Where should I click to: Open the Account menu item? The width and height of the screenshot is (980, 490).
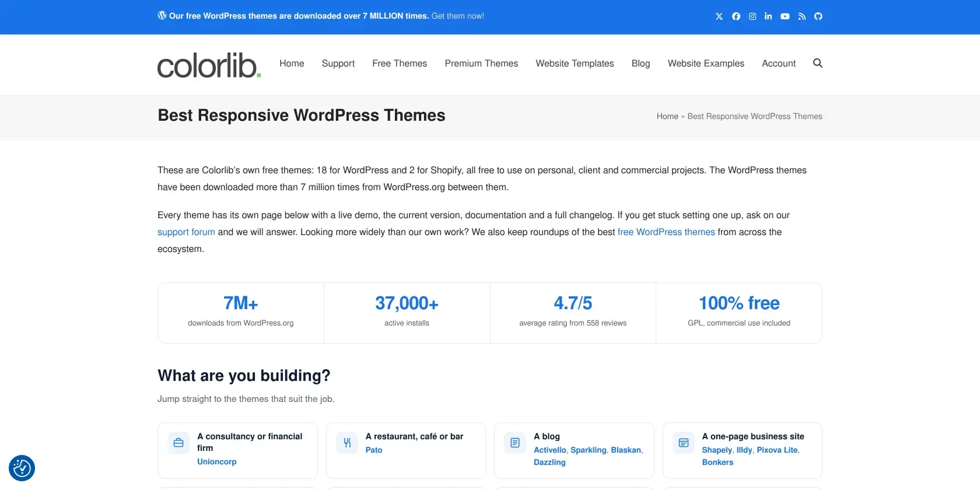(x=779, y=64)
